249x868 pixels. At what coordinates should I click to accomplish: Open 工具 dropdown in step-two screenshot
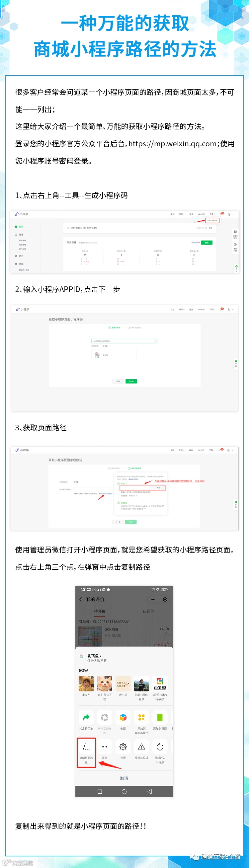(212, 309)
